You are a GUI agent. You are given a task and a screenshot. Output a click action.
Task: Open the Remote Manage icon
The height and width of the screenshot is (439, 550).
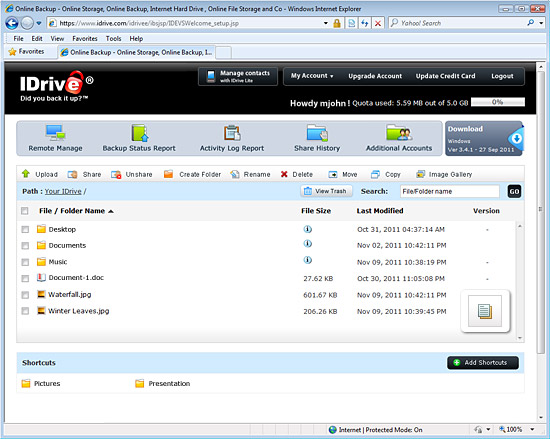click(55, 133)
